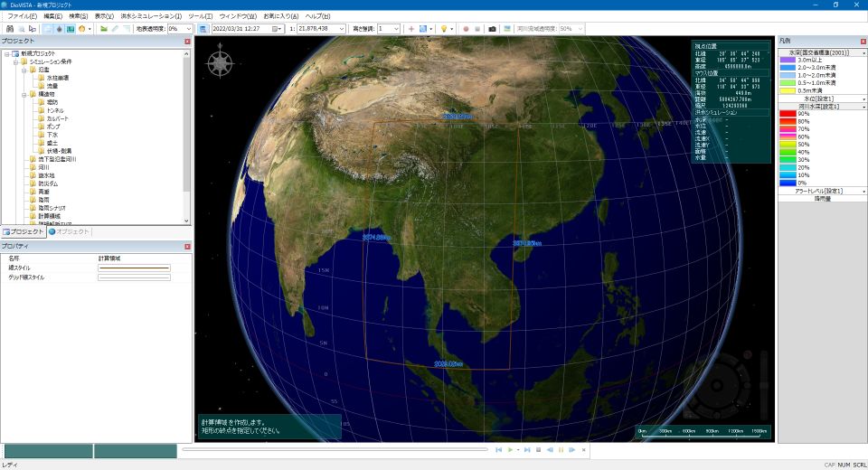Click the blue globe map icon before light bulb

(423, 29)
